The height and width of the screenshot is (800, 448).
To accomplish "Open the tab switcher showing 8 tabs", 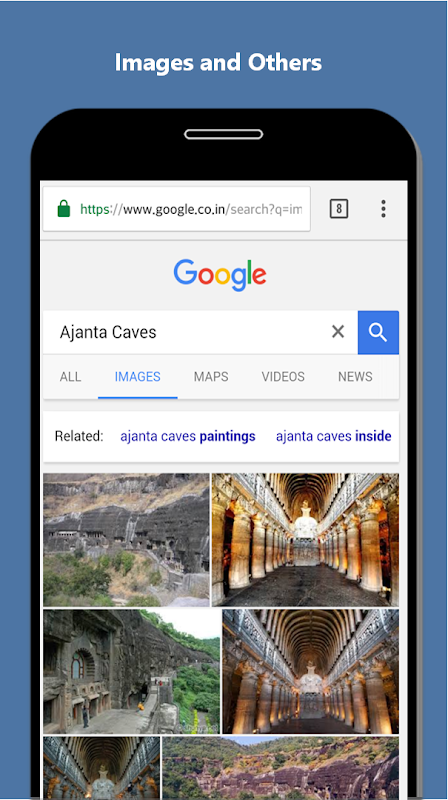I will point(339,209).
